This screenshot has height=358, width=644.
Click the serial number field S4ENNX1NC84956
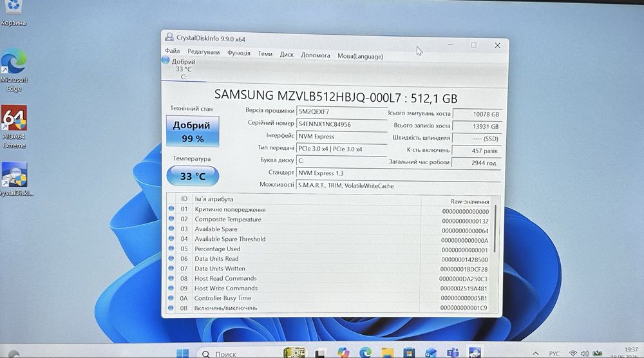click(x=342, y=124)
